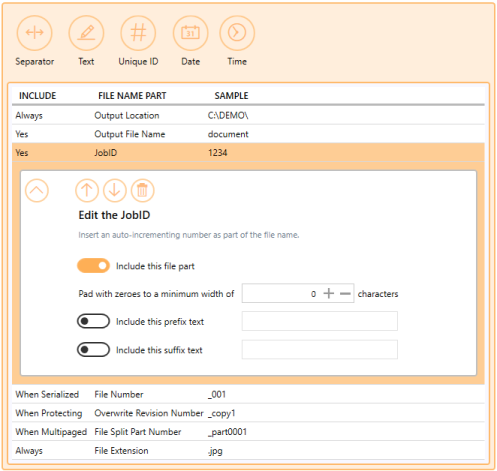Move JobID part down

(x=115, y=191)
